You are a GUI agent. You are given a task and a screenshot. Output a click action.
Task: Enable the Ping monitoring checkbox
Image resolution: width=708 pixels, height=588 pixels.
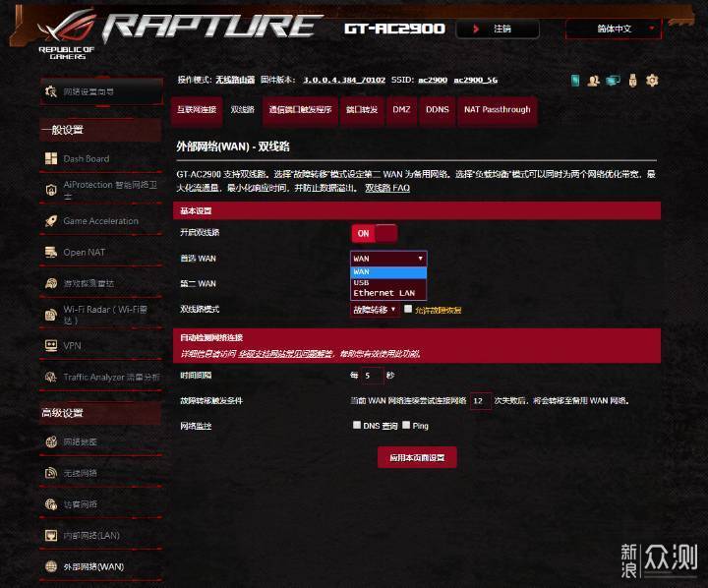pyautogui.click(x=406, y=425)
